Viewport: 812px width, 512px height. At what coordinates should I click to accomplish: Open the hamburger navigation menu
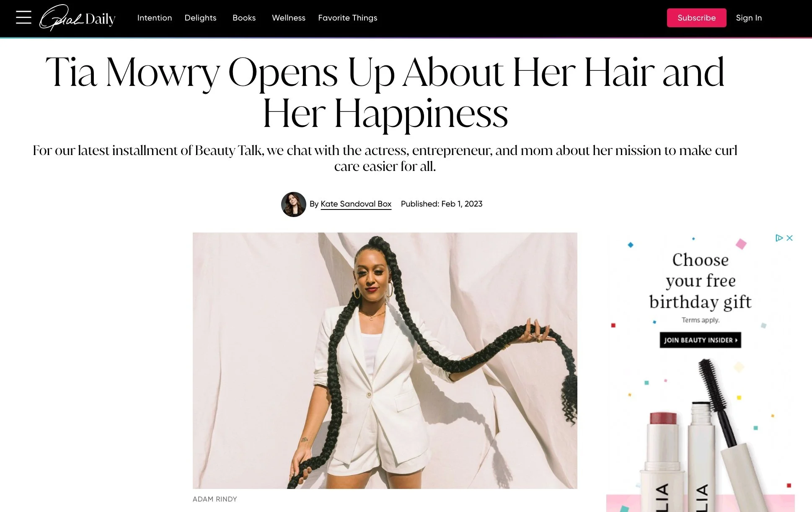point(24,18)
